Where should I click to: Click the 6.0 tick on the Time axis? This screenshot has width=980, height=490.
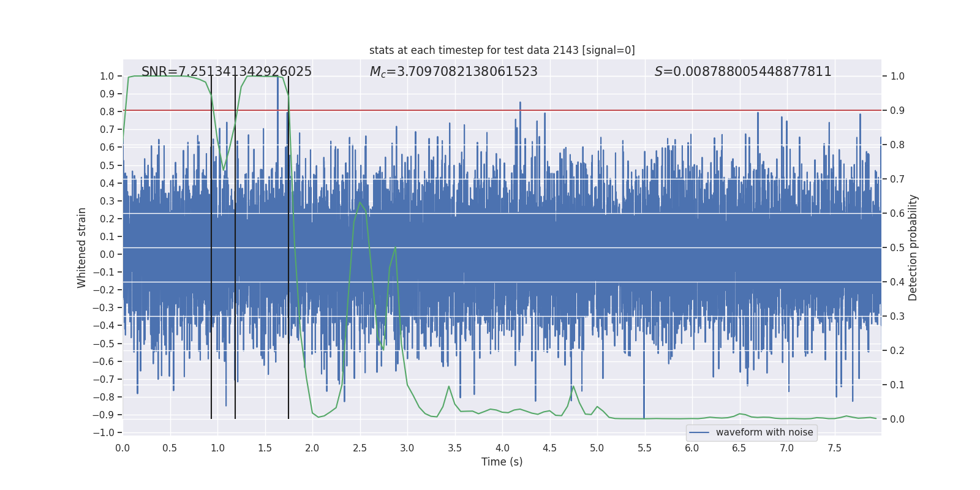tap(692, 448)
